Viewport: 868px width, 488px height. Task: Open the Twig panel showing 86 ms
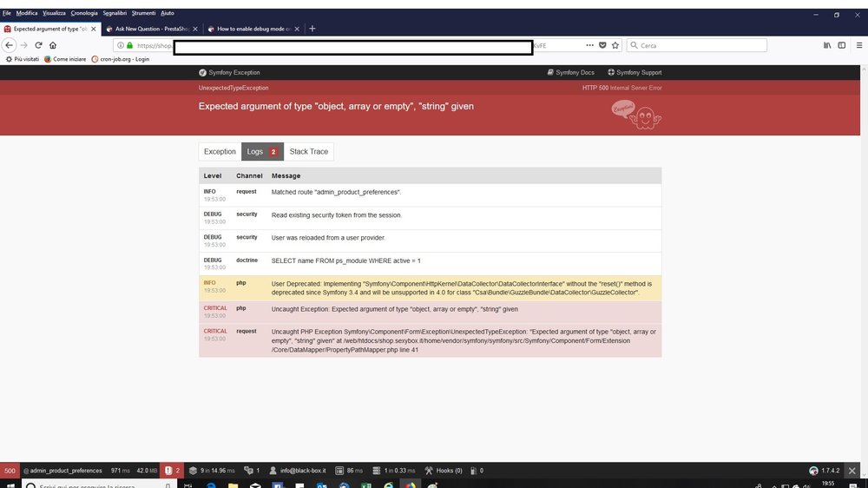click(349, 471)
